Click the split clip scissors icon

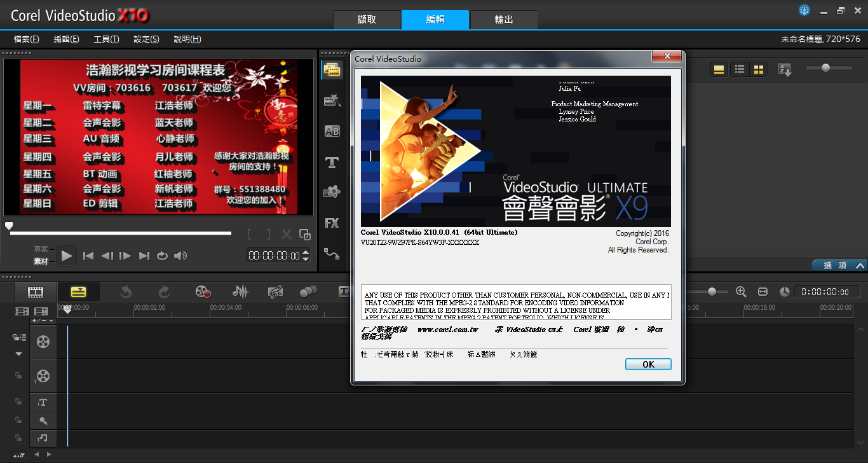click(x=287, y=235)
